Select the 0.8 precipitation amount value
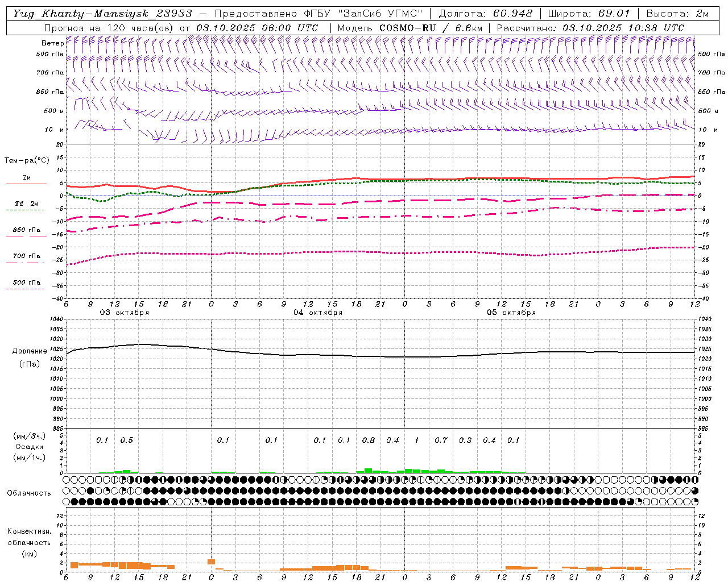This screenshot has height=582, width=728. [369, 440]
